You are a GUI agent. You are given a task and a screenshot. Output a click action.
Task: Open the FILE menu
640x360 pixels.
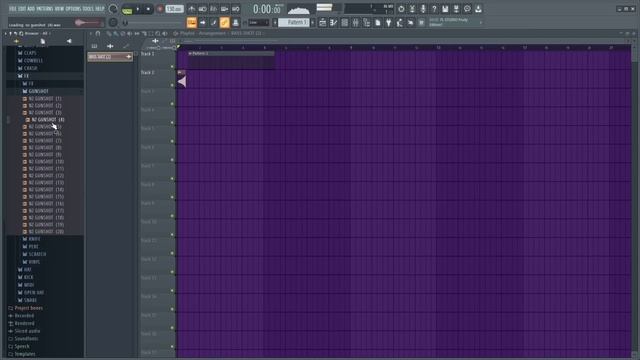(x=13, y=9)
